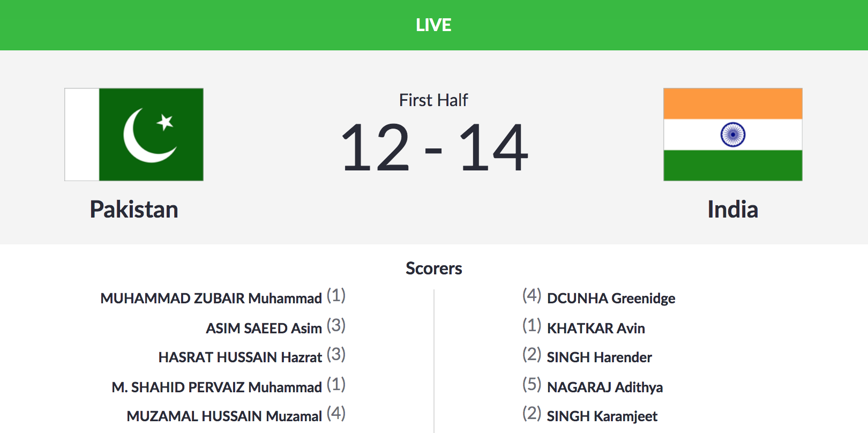Select the Pakistan team name

coord(134,210)
